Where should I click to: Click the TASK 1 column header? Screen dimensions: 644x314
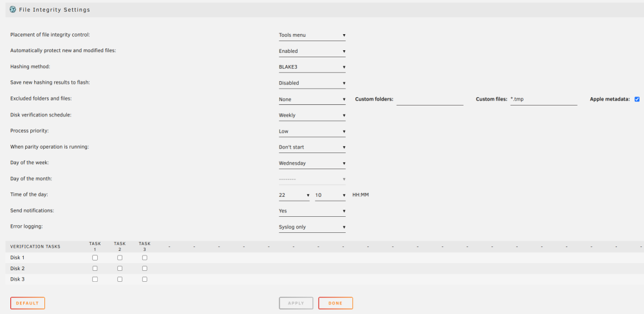[95, 246]
